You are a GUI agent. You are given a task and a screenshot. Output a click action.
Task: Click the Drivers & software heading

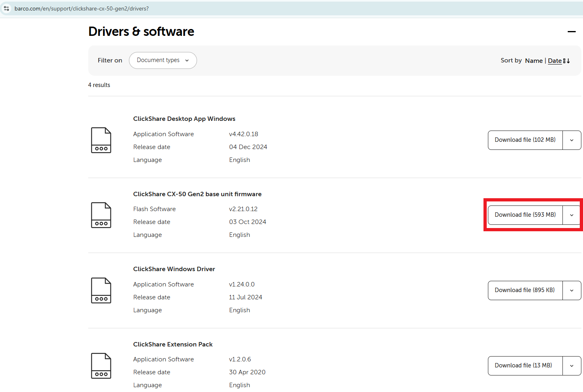point(141,31)
